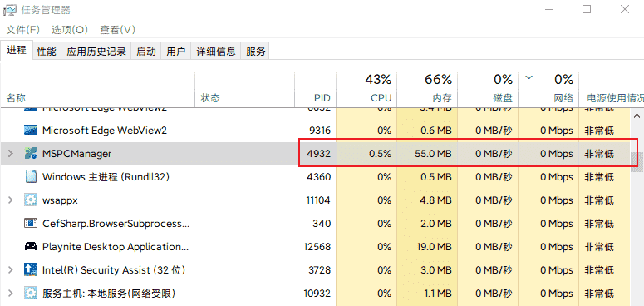Expand the wsappx process group

[11, 200]
